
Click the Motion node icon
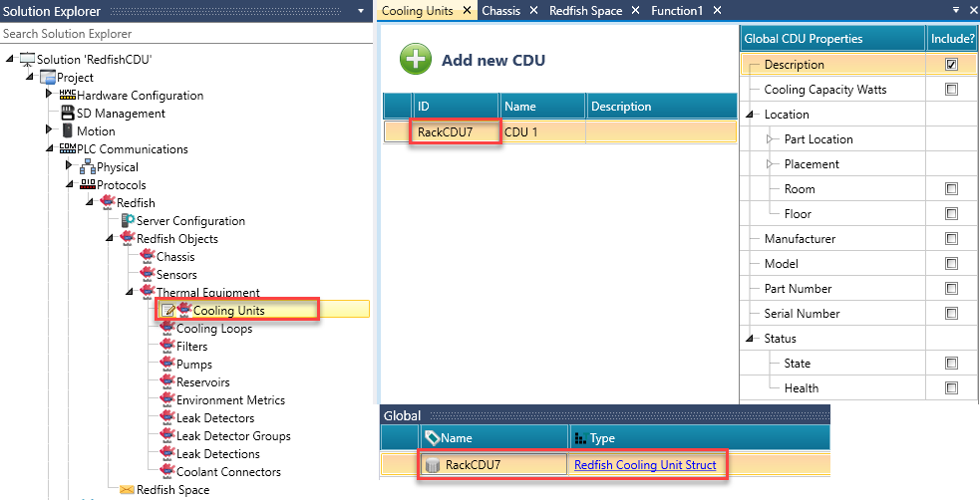68,131
